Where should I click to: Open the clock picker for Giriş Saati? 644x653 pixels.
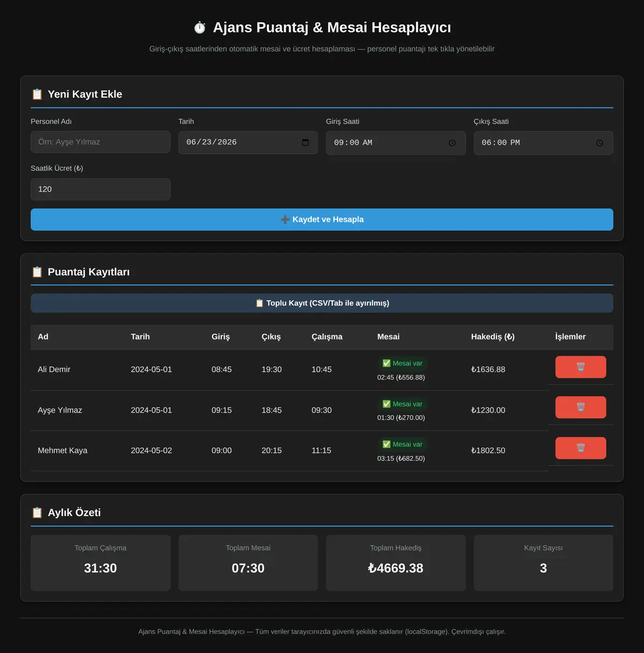click(x=452, y=143)
